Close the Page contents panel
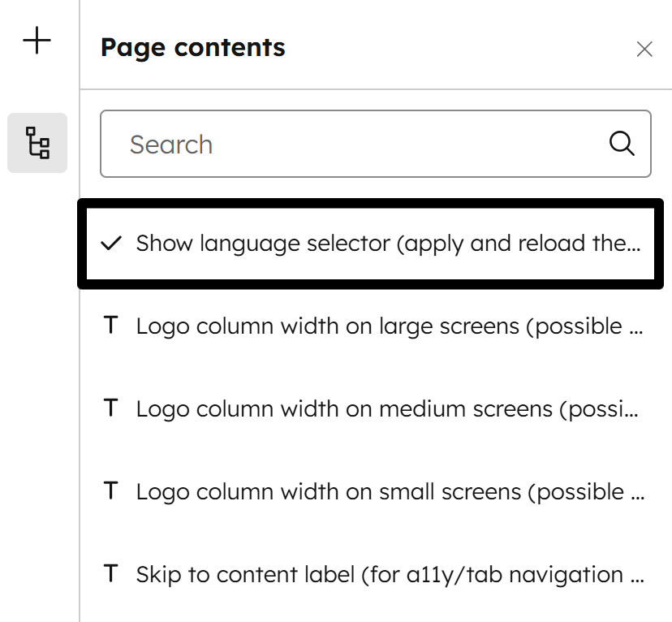672x622 pixels. [x=644, y=49]
